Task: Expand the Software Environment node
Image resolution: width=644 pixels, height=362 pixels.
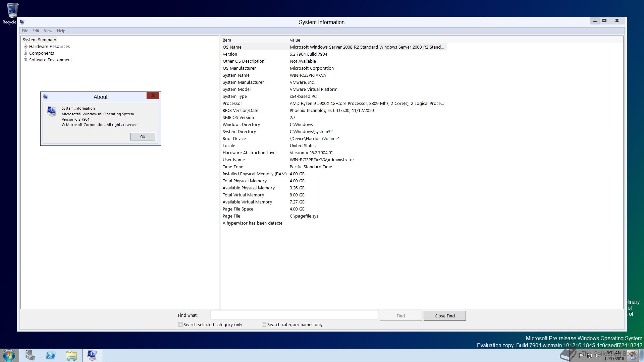Action: pos(25,60)
